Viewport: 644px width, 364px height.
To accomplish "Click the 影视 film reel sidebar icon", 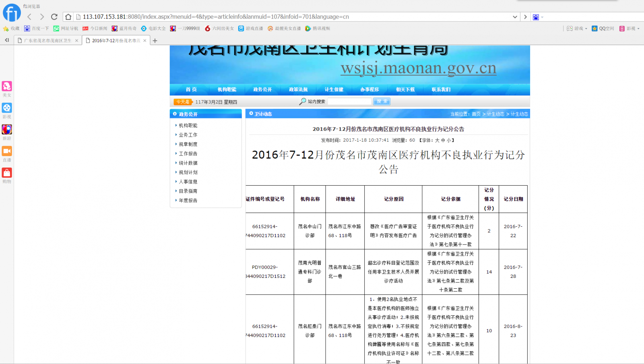I will tap(7, 108).
